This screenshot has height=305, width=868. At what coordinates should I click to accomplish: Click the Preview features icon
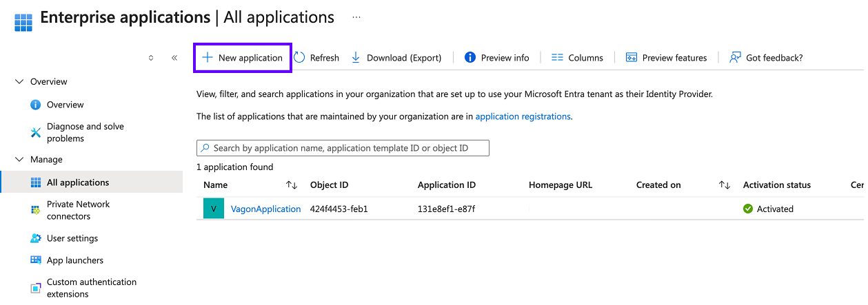pyautogui.click(x=632, y=58)
